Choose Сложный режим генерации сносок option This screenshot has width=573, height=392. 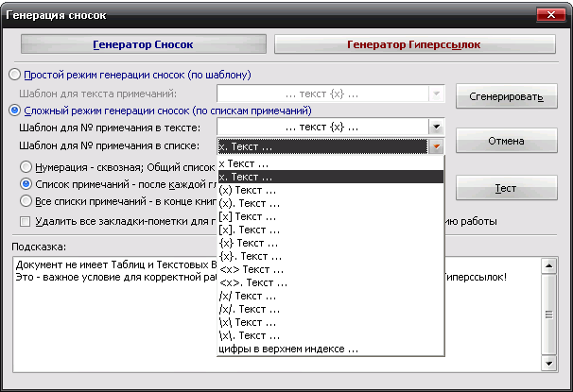(14, 111)
